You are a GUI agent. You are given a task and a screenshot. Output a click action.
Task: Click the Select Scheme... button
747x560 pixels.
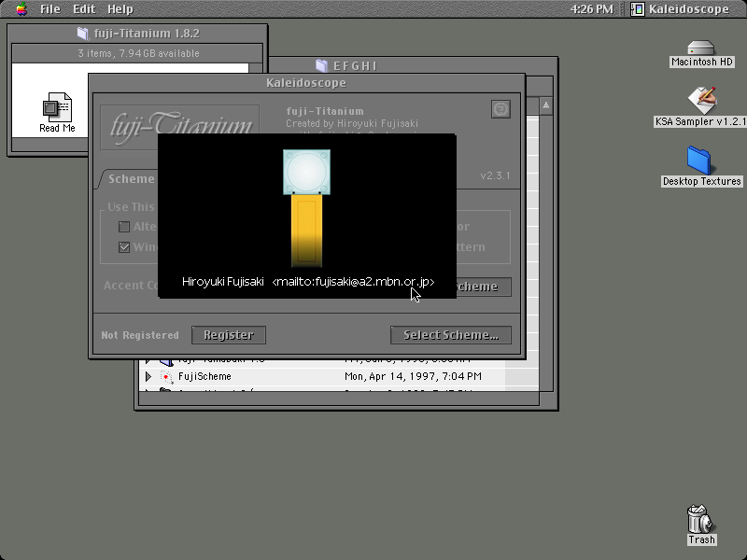click(x=451, y=335)
